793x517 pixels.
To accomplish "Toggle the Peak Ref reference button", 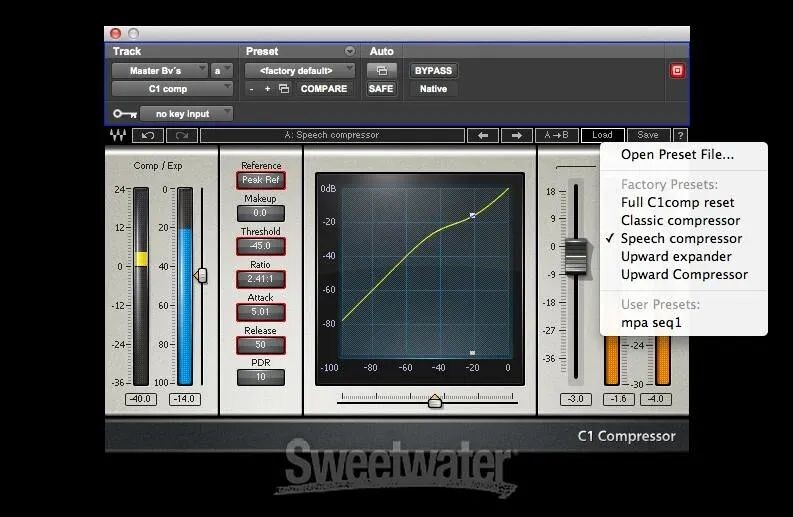I will 260,180.
